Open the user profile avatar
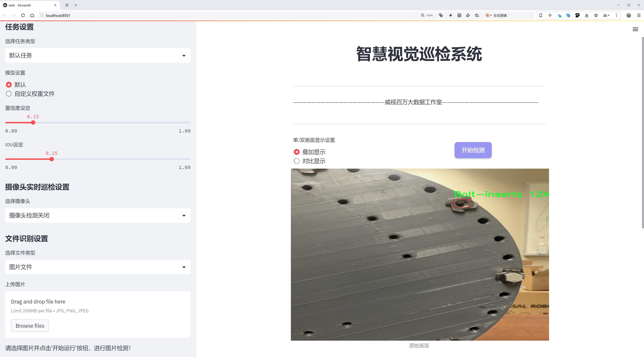 pos(629,15)
